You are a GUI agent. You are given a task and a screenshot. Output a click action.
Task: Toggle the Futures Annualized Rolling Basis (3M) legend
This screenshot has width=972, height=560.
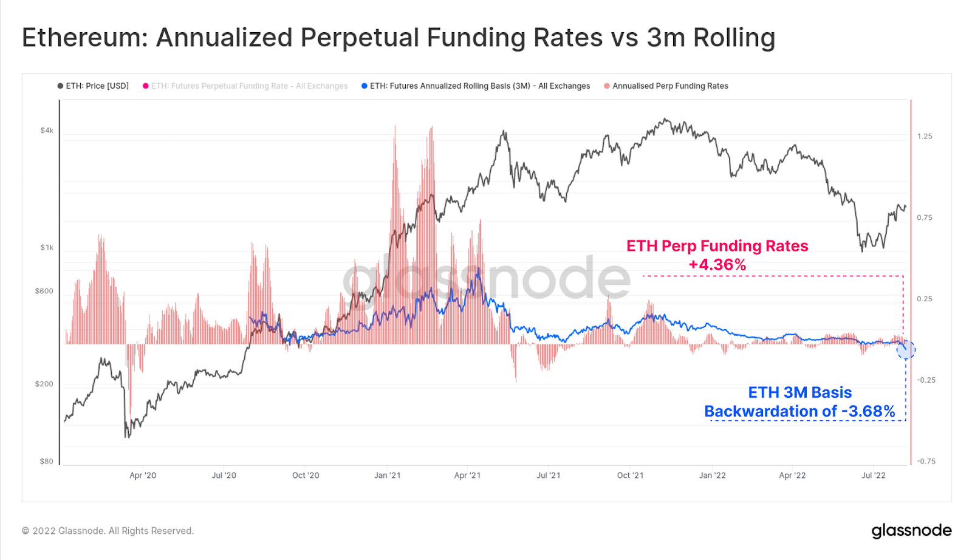(476, 86)
